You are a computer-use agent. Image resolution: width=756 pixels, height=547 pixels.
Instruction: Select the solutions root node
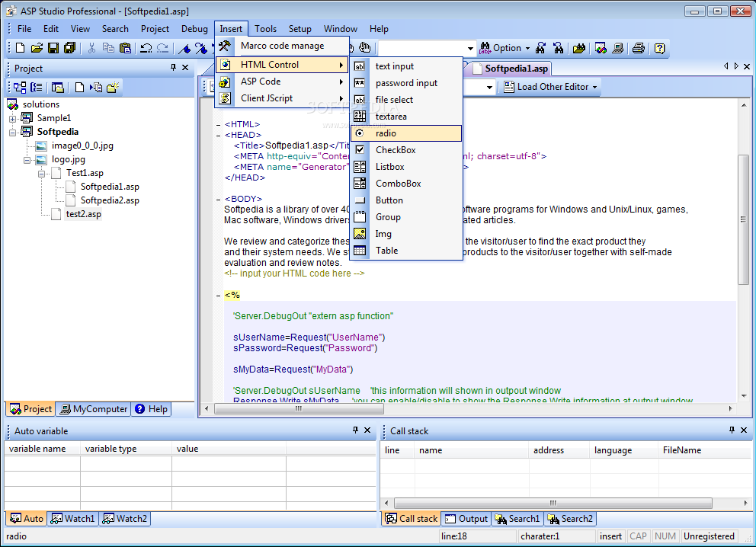coord(41,104)
